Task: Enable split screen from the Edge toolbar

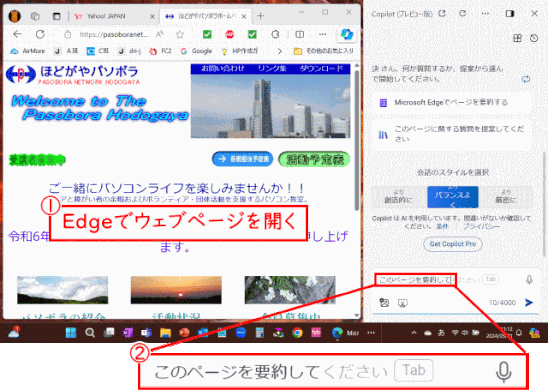Action: click(x=300, y=34)
